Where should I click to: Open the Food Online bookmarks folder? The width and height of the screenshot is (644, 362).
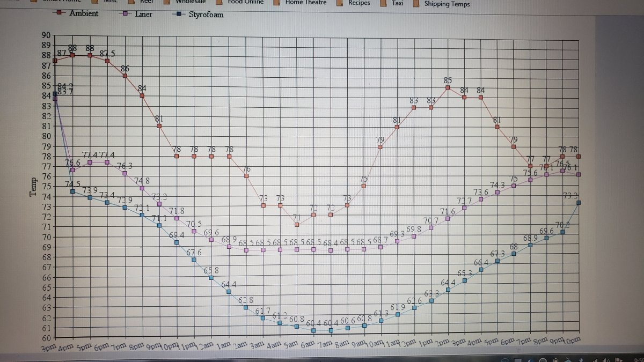[x=240, y=2]
